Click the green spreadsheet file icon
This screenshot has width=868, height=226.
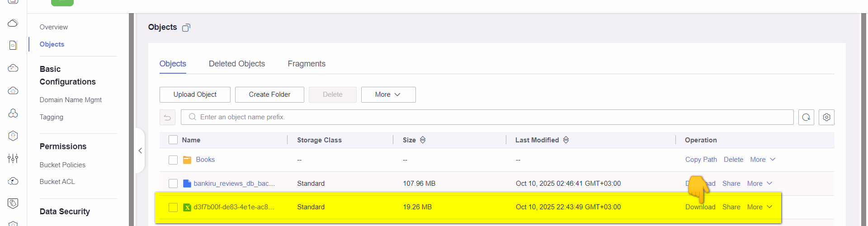(x=187, y=207)
